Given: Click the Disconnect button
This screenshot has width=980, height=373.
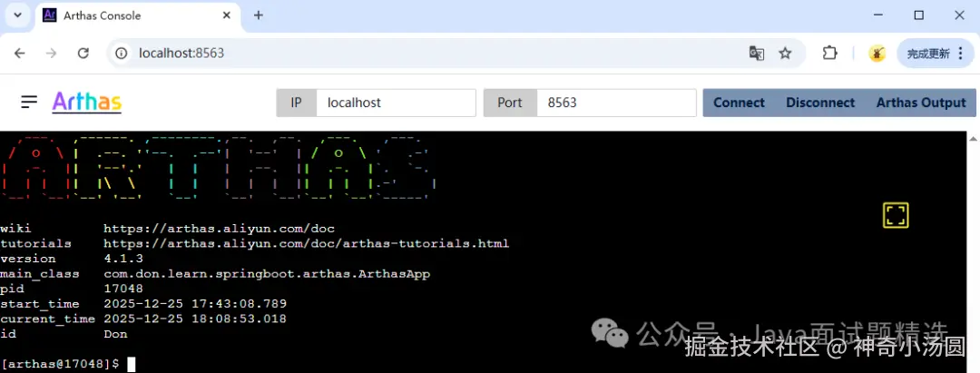Looking at the screenshot, I should (x=820, y=103).
